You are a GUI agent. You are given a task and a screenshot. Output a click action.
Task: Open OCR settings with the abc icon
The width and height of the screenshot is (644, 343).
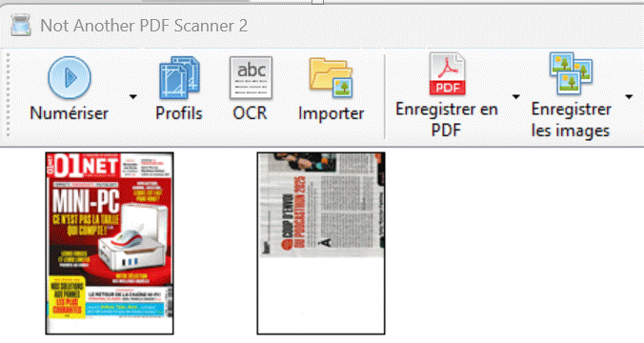251,77
